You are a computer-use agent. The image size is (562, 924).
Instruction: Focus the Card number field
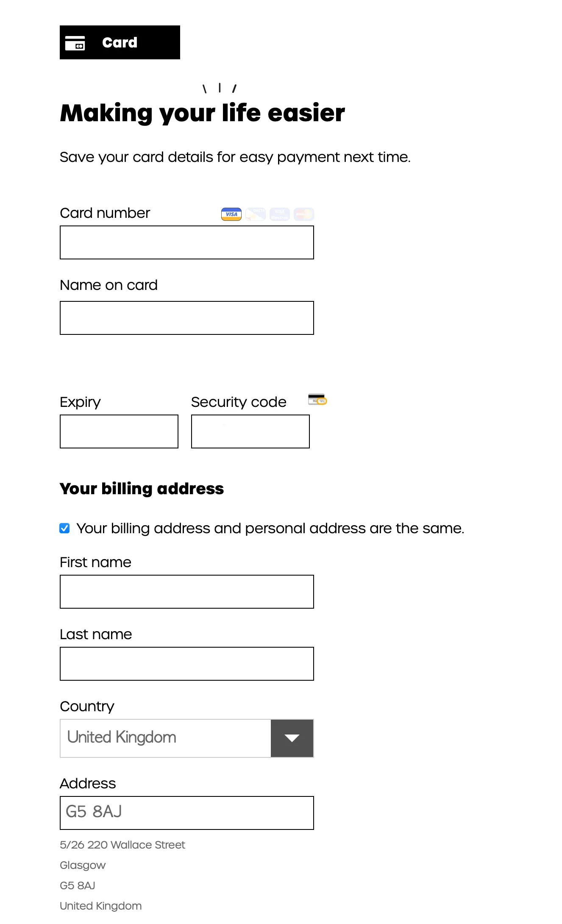click(x=186, y=242)
